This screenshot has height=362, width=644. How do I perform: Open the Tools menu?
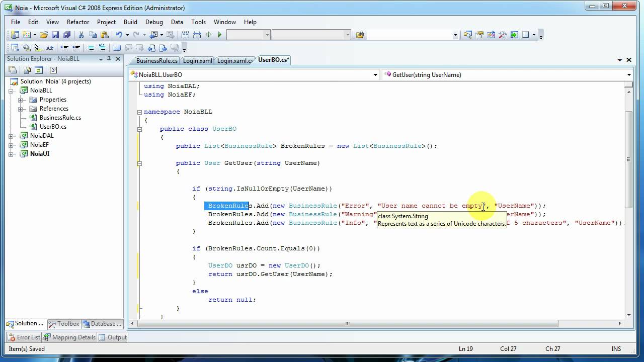point(198,22)
